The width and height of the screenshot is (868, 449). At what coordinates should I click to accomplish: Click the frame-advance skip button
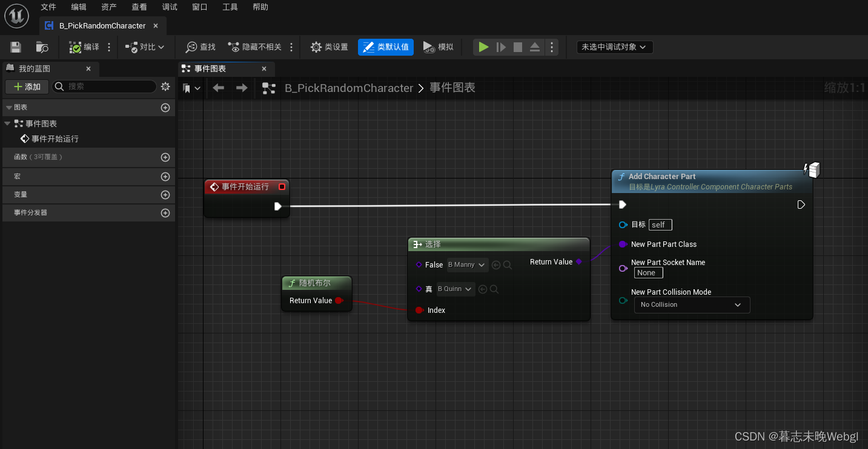[x=501, y=47]
